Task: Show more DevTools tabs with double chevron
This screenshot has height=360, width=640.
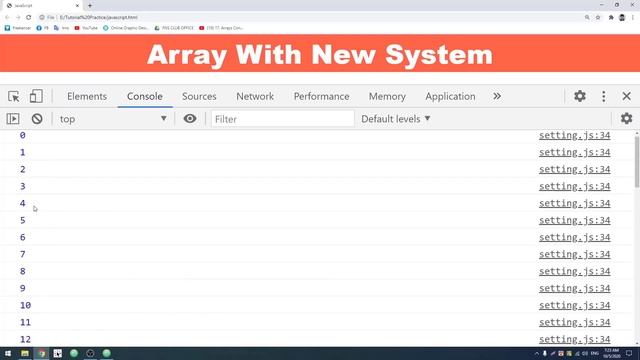Action: tap(497, 96)
